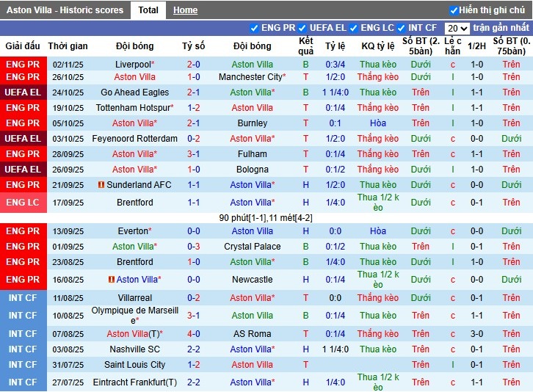Switch to the Home tab
533x392 pixels.
pyautogui.click(x=185, y=10)
